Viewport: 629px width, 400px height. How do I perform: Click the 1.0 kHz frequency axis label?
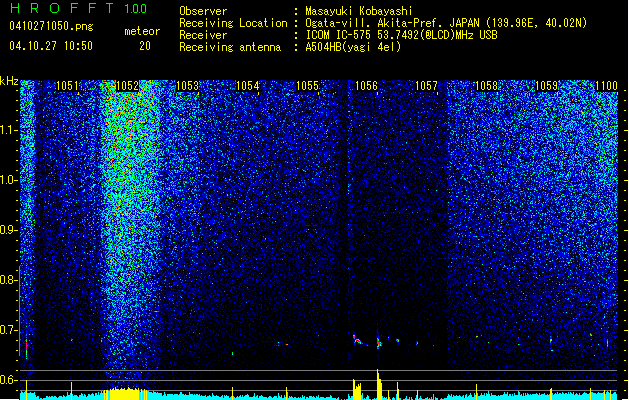tap(9, 180)
